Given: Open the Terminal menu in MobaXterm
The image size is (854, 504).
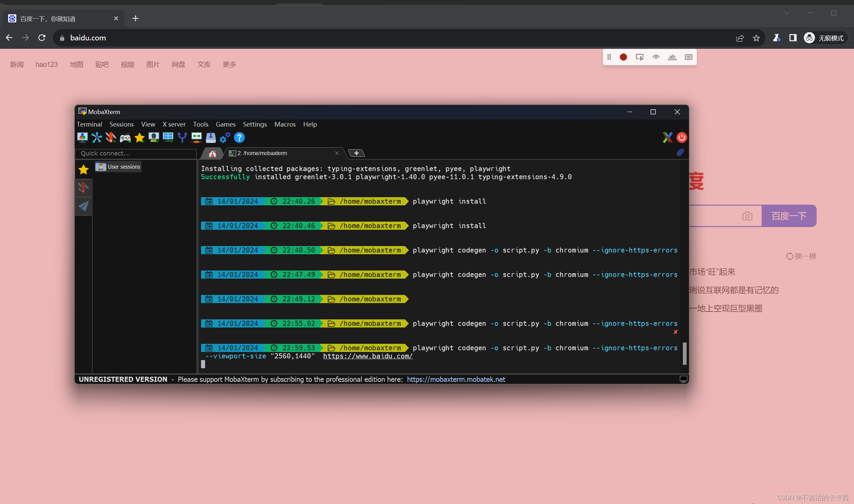Looking at the screenshot, I should [x=89, y=124].
